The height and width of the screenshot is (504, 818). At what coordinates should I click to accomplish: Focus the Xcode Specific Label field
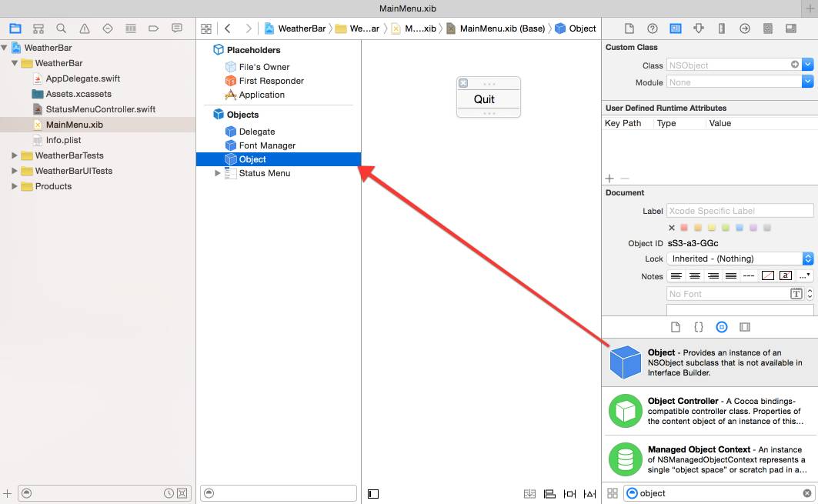(x=740, y=211)
